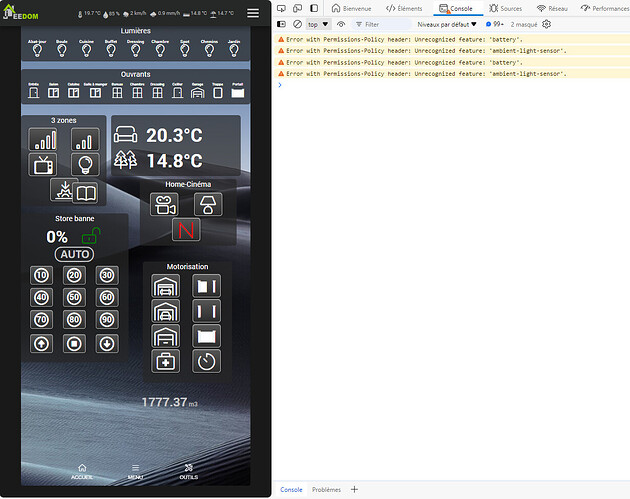630x499 pixels.
Task: Toggle the Buffet light bulb
Action: point(111,51)
